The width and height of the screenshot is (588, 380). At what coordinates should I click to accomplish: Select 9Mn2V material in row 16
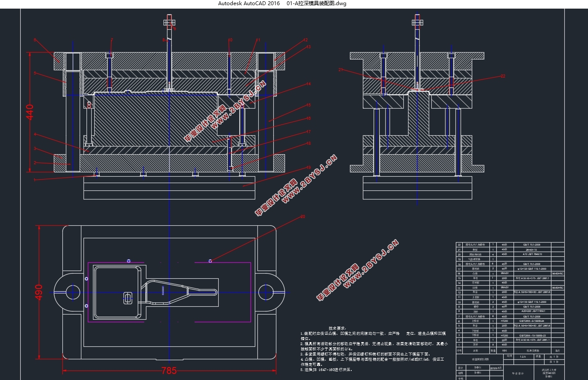(504, 273)
